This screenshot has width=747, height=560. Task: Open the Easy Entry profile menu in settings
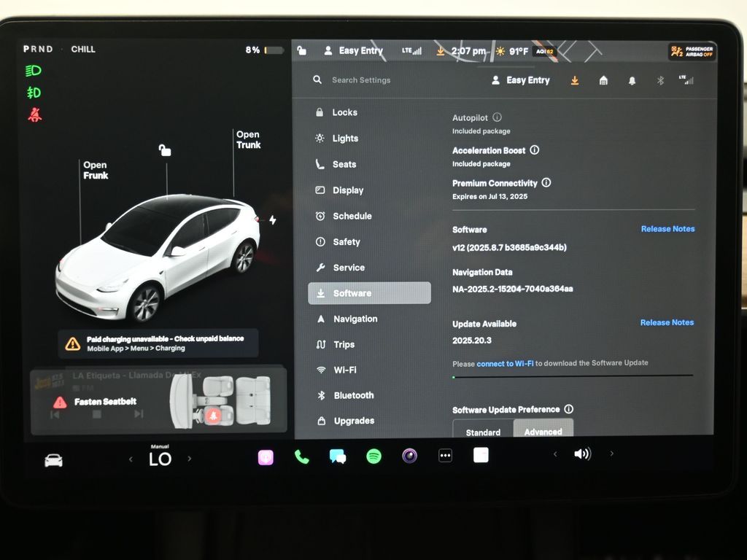pos(521,80)
